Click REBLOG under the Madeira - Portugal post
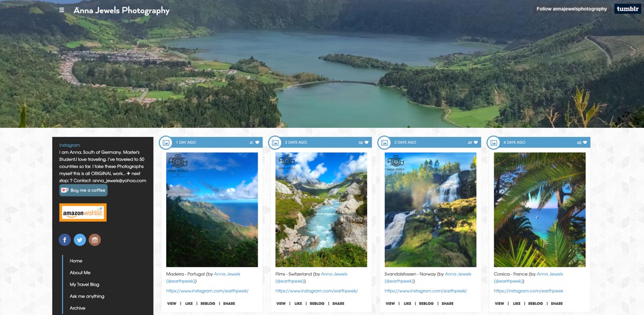 click(208, 304)
